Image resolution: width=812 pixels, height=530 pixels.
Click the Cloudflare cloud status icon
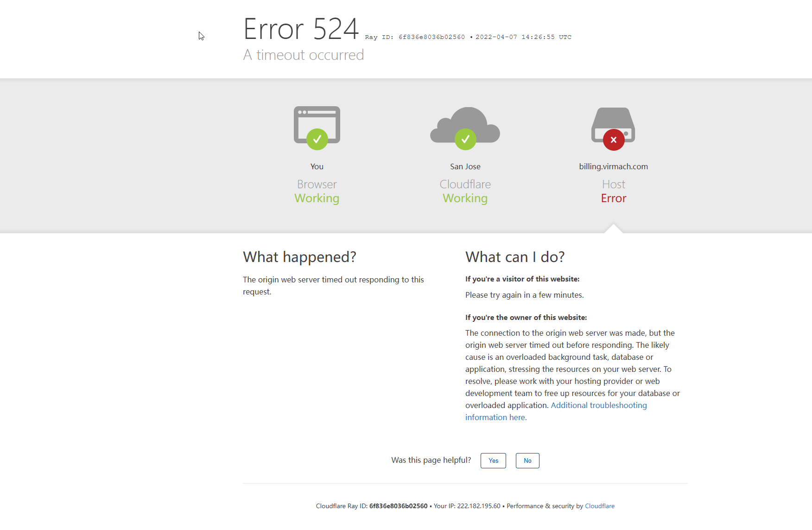pyautogui.click(x=465, y=128)
